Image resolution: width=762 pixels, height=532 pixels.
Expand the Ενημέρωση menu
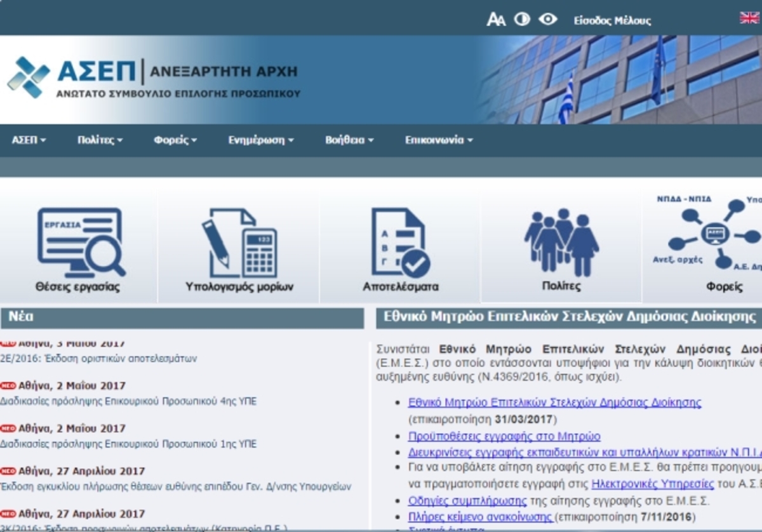click(x=261, y=140)
